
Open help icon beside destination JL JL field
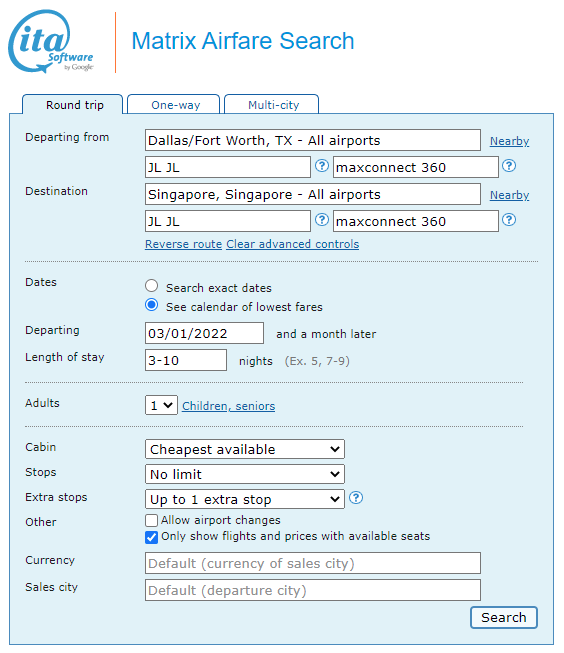point(322,219)
